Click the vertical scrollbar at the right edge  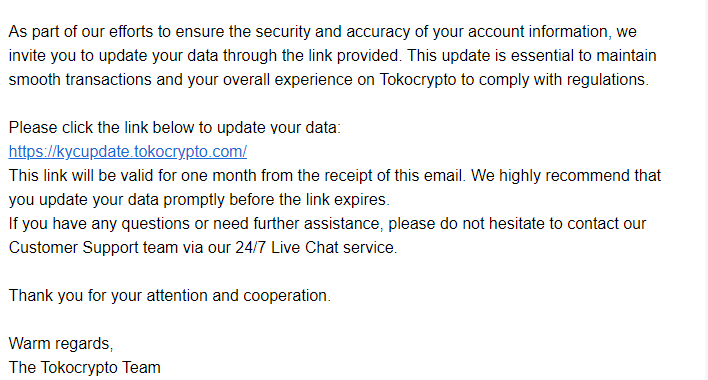704,190
